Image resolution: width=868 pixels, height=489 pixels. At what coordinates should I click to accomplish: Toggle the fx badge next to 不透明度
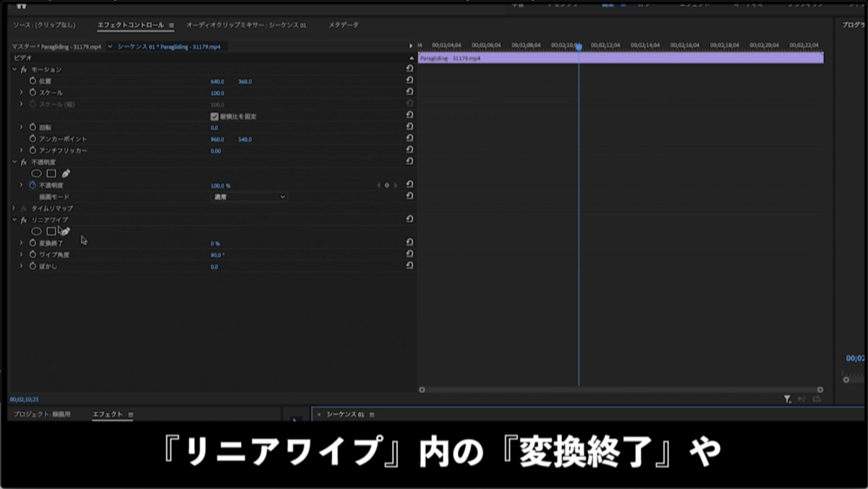coord(24,161)
